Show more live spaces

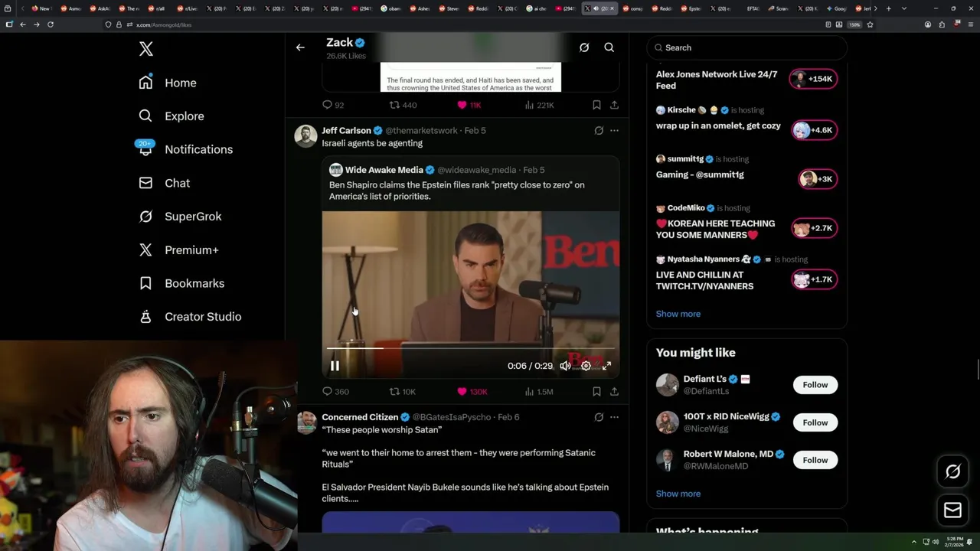(678, 314)
